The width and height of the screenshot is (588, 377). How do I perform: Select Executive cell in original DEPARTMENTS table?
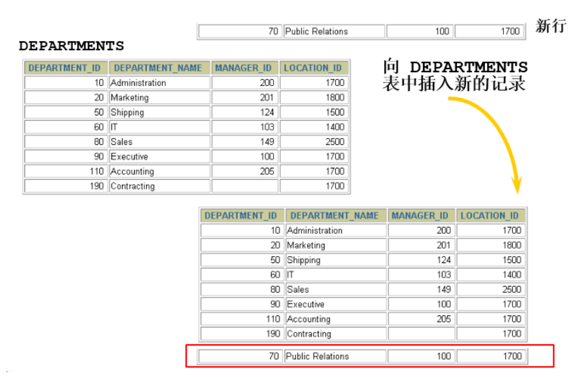(x=160, y=157)
